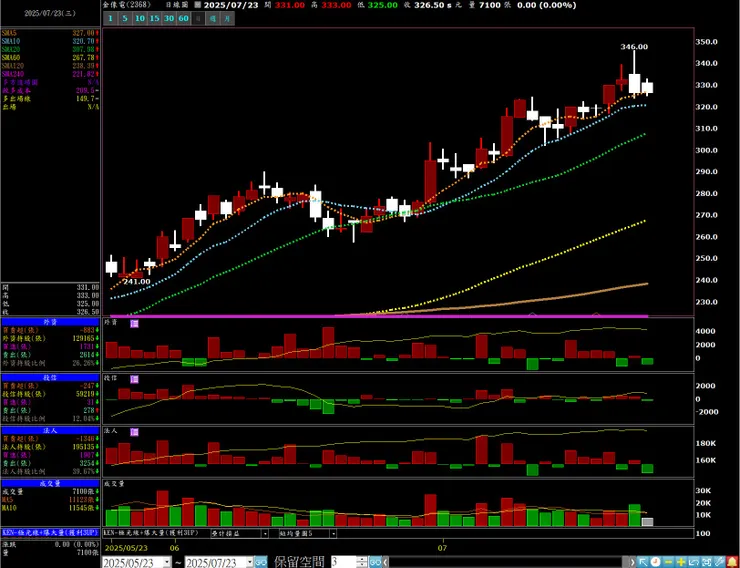Click the GO button after the 保留空間 field
The width and height of the screenshot is (740, 568).
(x=375, y=562)
